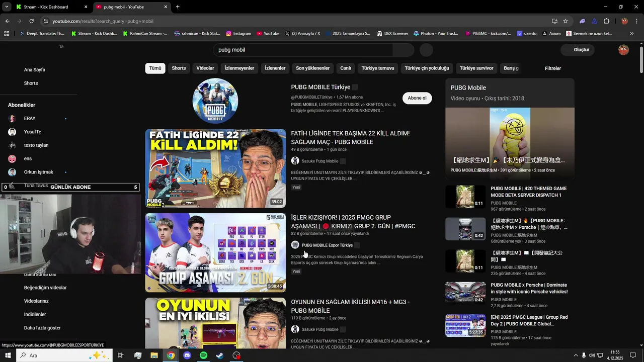
Task: Open OYUNUN EN SAĞLAM İKİLİSİ video title
Action: tap(350, 306)
